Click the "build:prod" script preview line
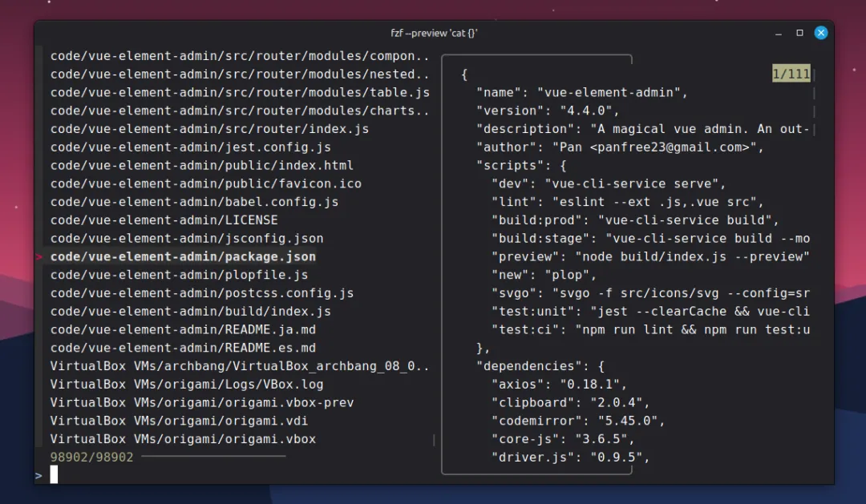 635,220
